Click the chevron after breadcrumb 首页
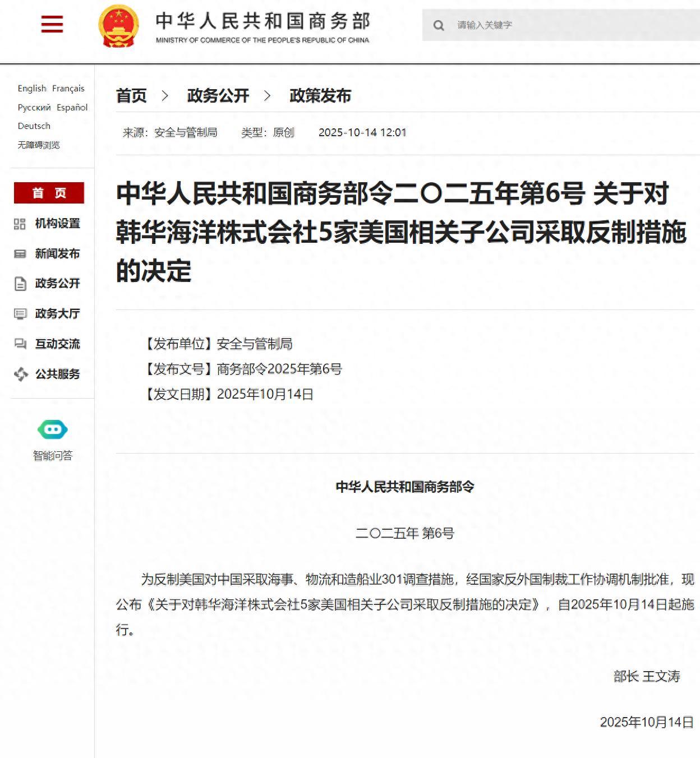This screenshot has height=758, width=700. (x=165, y=96)
